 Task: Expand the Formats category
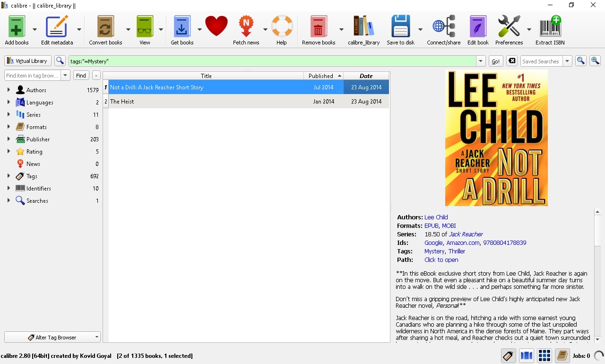point(9,127)
